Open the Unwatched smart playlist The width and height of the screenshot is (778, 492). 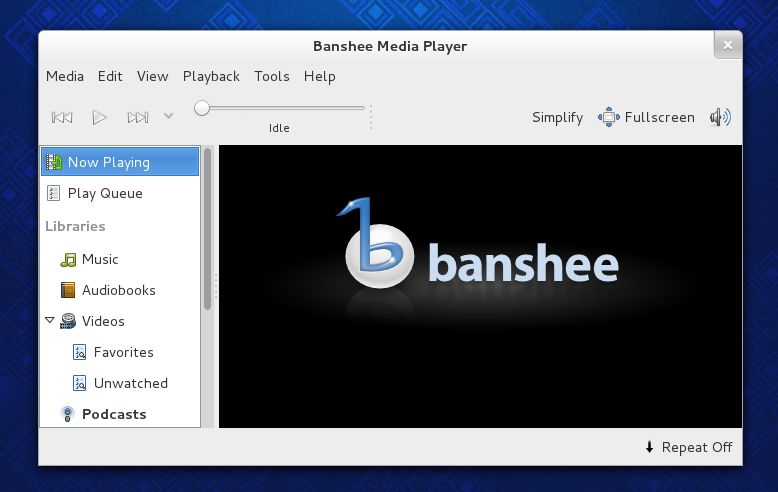click(x=130, y=383)
